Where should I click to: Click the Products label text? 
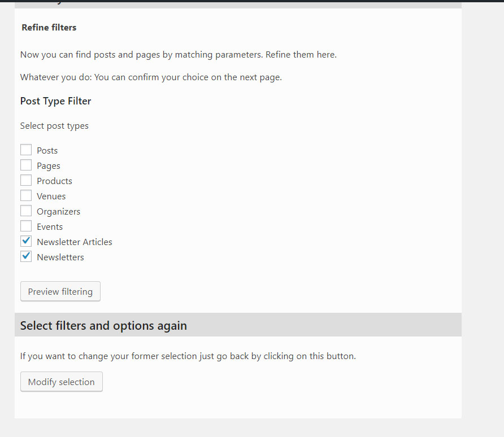pos(55,181)
